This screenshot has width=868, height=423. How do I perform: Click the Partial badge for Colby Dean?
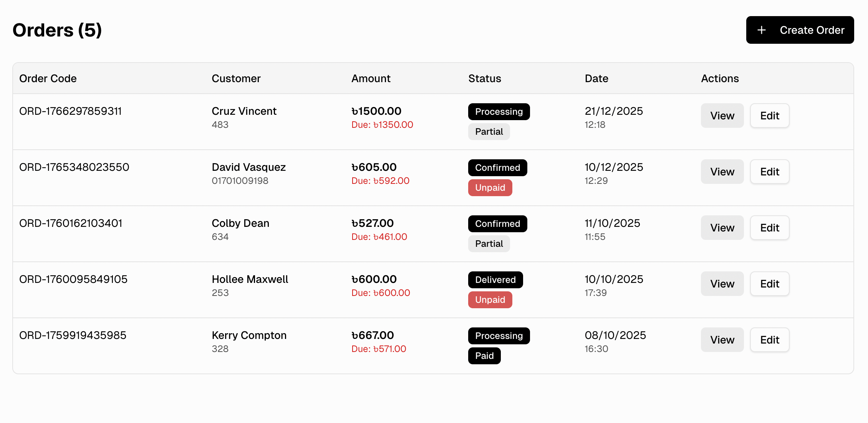pos(489,244)
